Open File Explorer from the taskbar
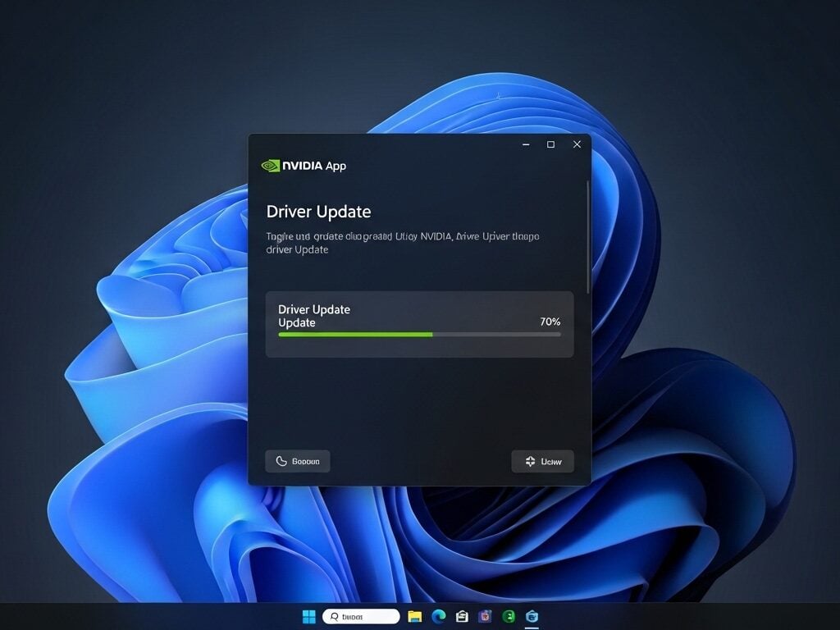 414,616
